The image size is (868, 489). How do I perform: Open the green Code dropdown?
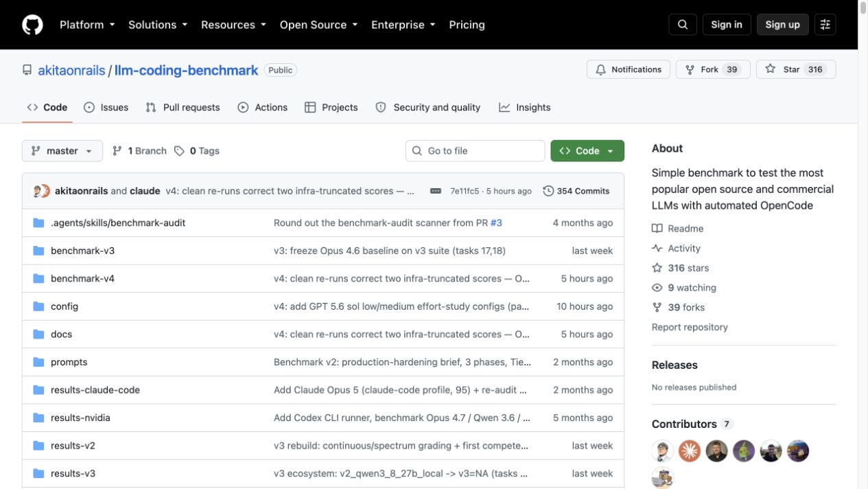coord(587,151)
